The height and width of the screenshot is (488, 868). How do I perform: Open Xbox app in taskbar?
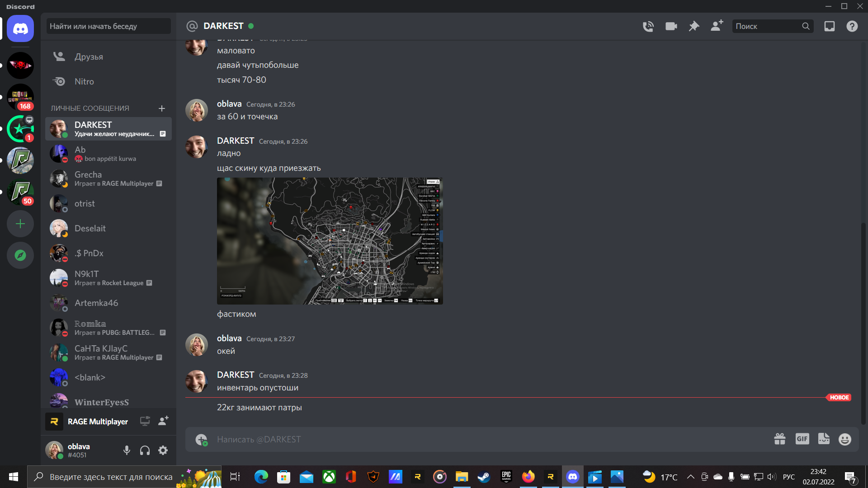coord(329,477)
